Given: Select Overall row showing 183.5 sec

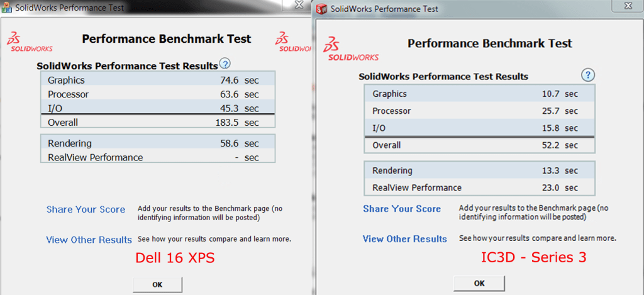Looking at the screenshot, I should click(x=158, y=122).
